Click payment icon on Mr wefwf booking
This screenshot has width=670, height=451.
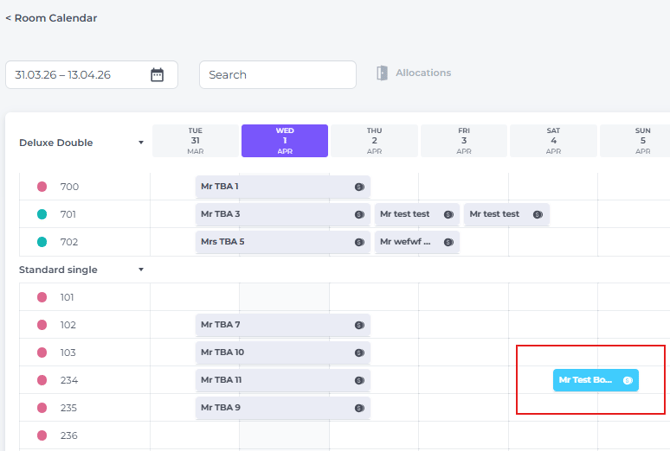(448, 242)
